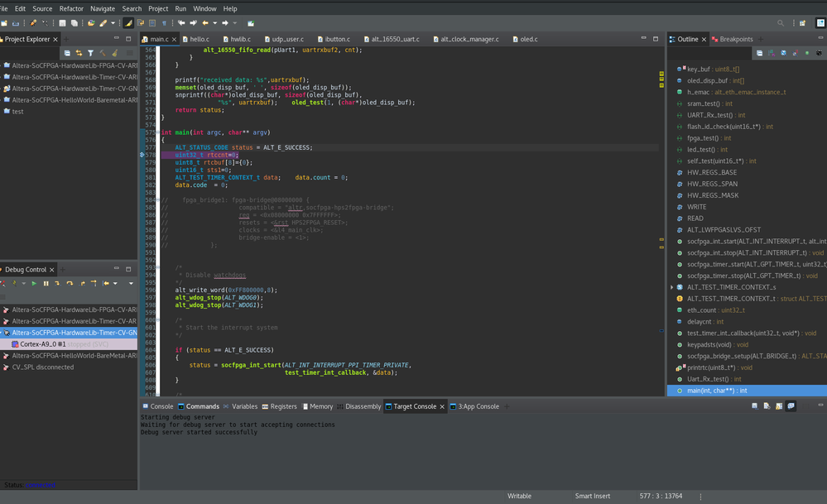Viewport: 827px width, 504px height.
Task: Click the connected status link in status bar
Action: (x=40, y=485)
